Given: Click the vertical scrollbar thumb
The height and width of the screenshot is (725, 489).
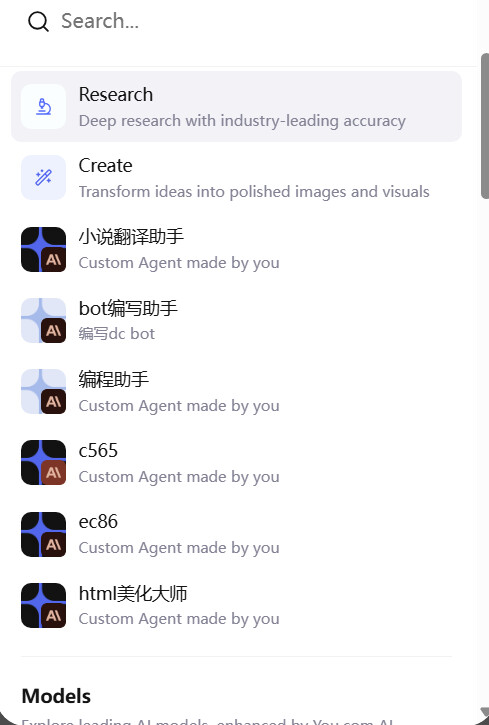Looking at the screenshot, I should pyautogui.click(x=485, y=126).
